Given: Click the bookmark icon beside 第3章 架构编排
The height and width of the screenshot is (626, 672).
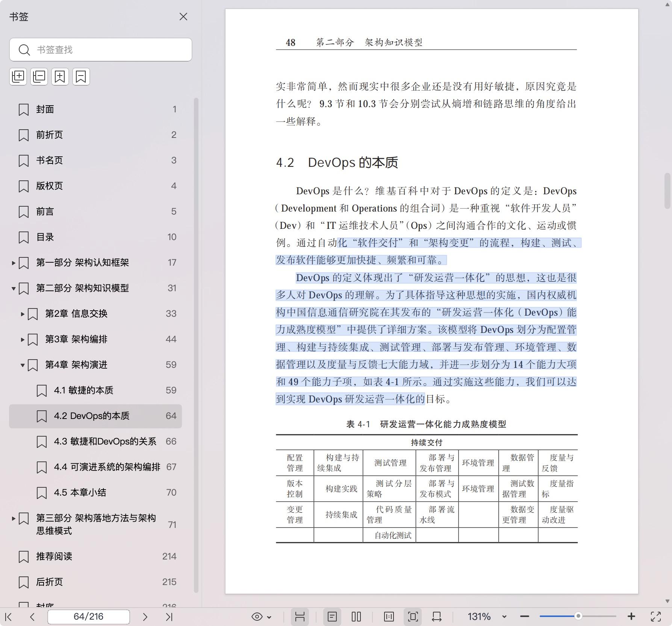Looking at the screenshot, I should 33,340.
